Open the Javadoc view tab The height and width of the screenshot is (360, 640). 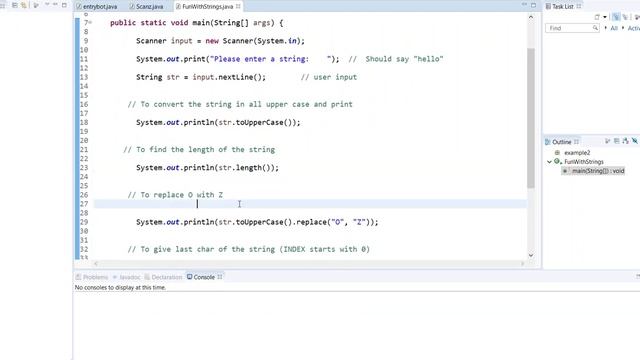127,277
